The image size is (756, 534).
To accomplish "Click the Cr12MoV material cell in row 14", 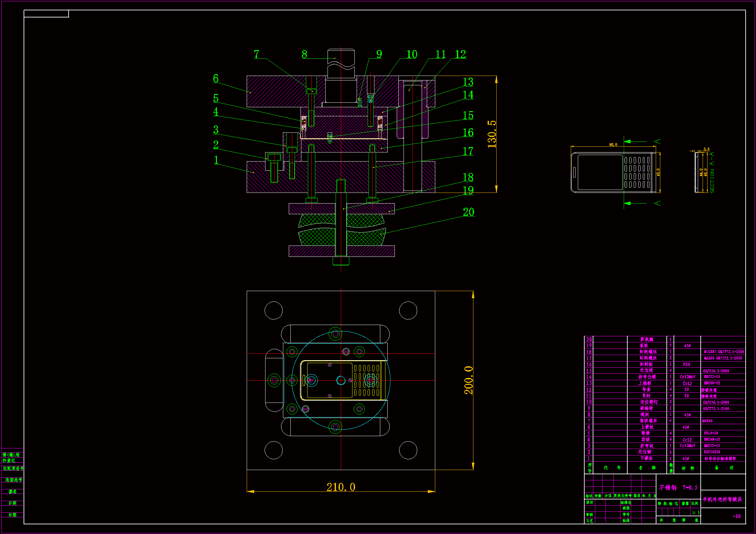I will [687, 377].
